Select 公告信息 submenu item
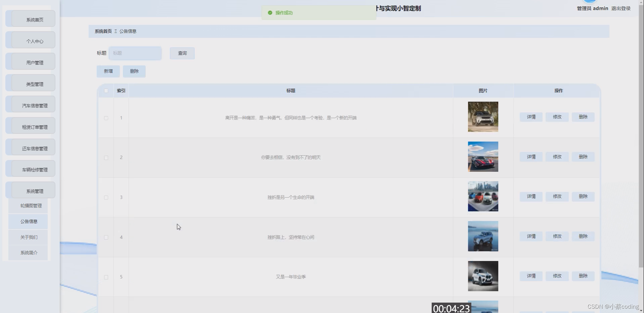Screen dimensions: 644x313 point(28,221)
